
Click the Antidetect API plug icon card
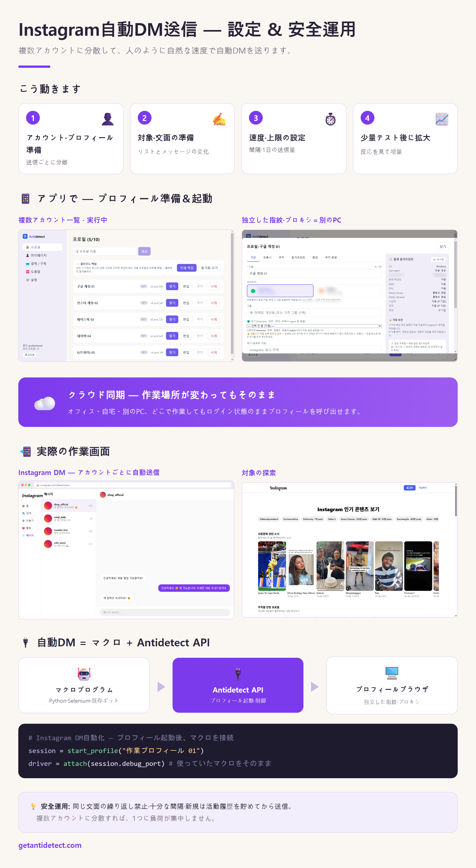[x=238, y=685]
